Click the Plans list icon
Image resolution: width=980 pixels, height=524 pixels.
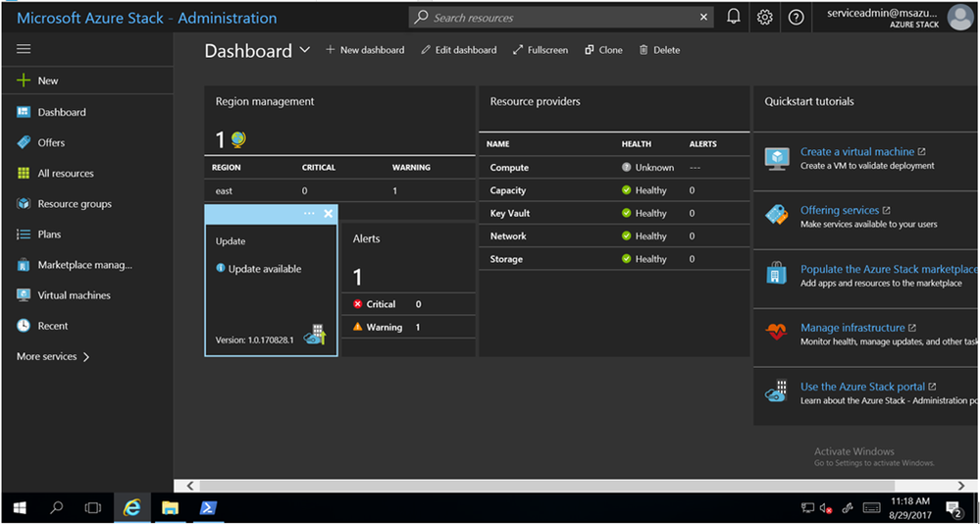[x=24, y=235]
